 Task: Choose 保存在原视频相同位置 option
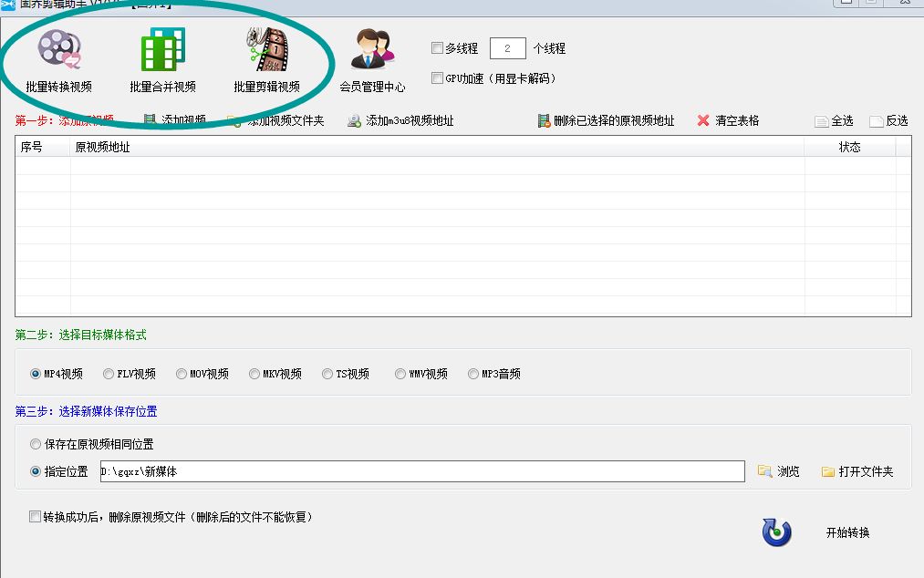point(36,444)
